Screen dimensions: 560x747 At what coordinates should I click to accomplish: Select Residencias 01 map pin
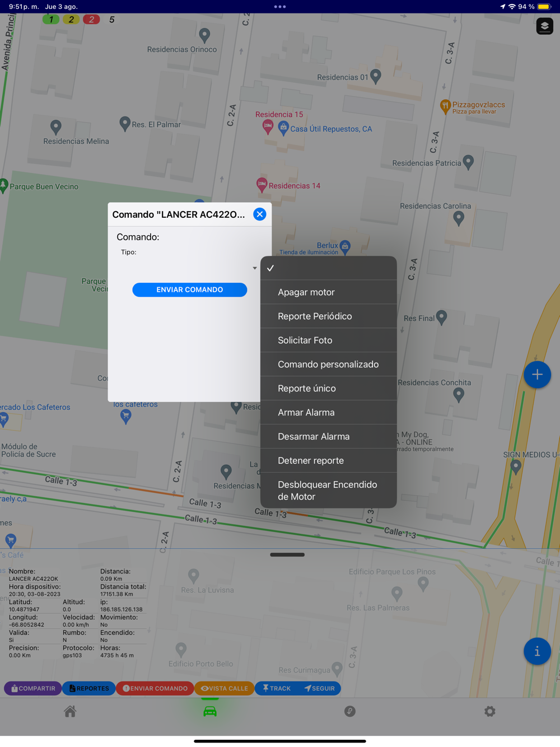point(376,76)
